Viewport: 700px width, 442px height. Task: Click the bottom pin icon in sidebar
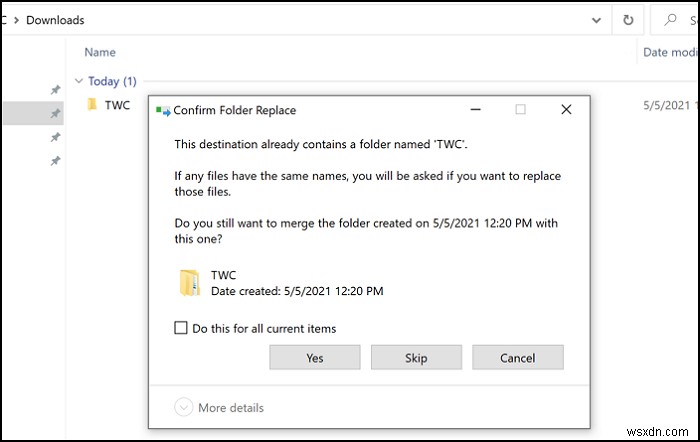coord(56,161)
